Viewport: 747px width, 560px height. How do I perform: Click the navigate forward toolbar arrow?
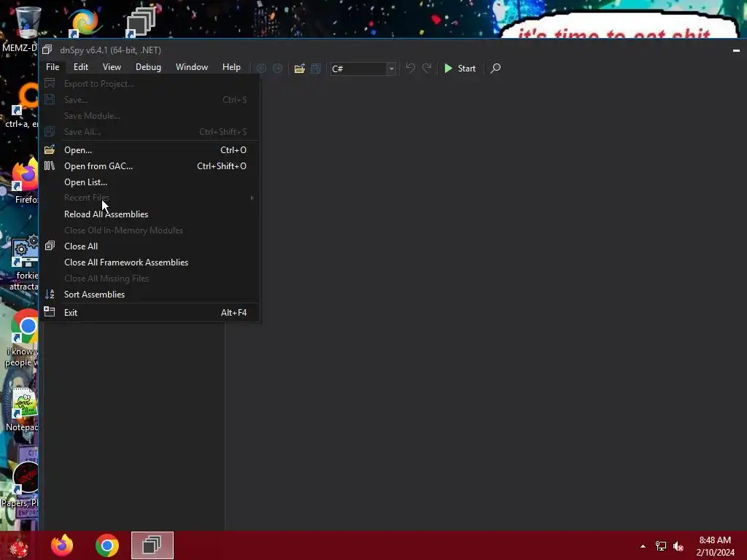pyautogui.click(x=277, y=69)
